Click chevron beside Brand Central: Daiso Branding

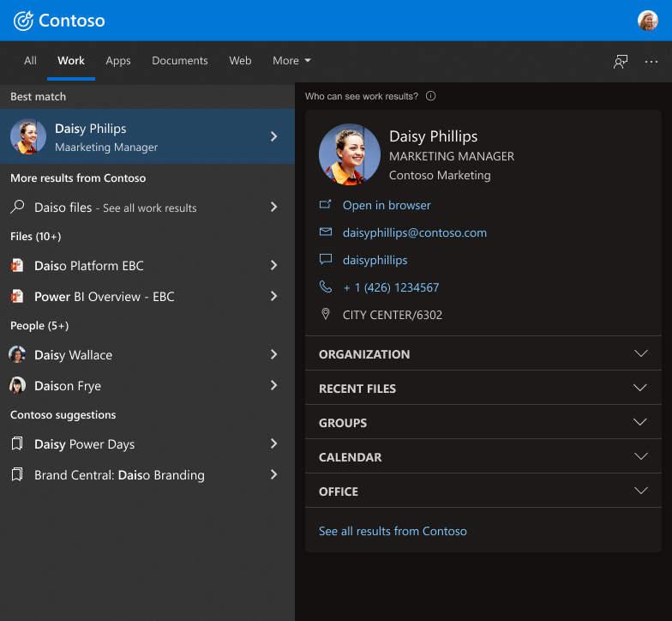pyautogui.click(x=274, y=474)
